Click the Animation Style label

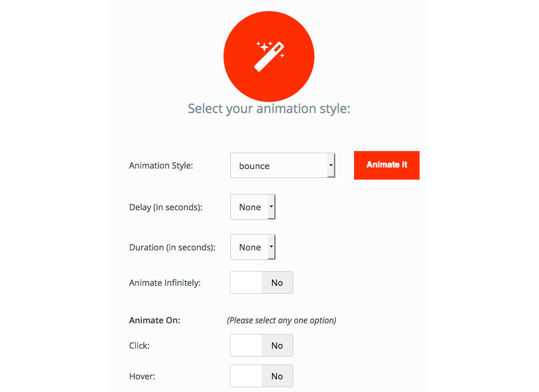(161, 165)
